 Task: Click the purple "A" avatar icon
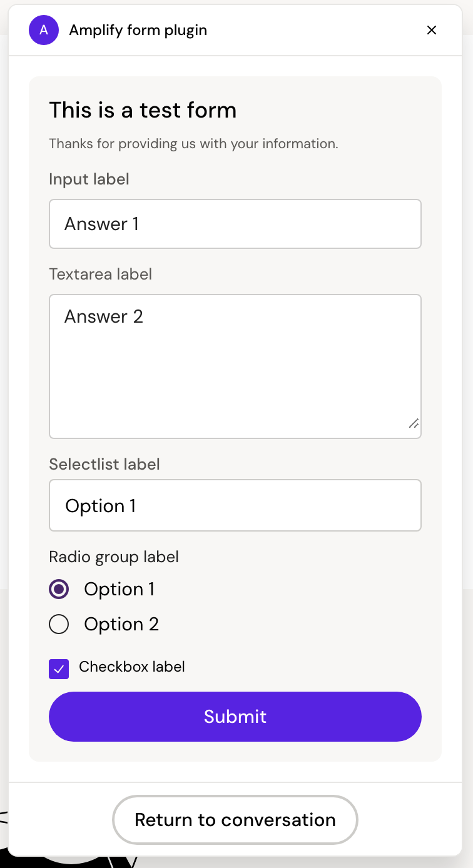click(44, 30)
